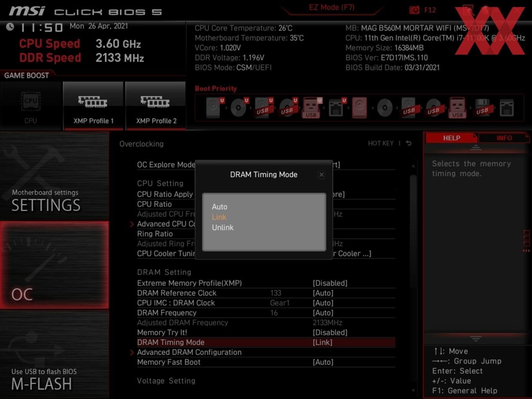532x399 pixels.
Task: Open M-FLASH to flash BIOS from USB
Action: (x=54, y=355)
